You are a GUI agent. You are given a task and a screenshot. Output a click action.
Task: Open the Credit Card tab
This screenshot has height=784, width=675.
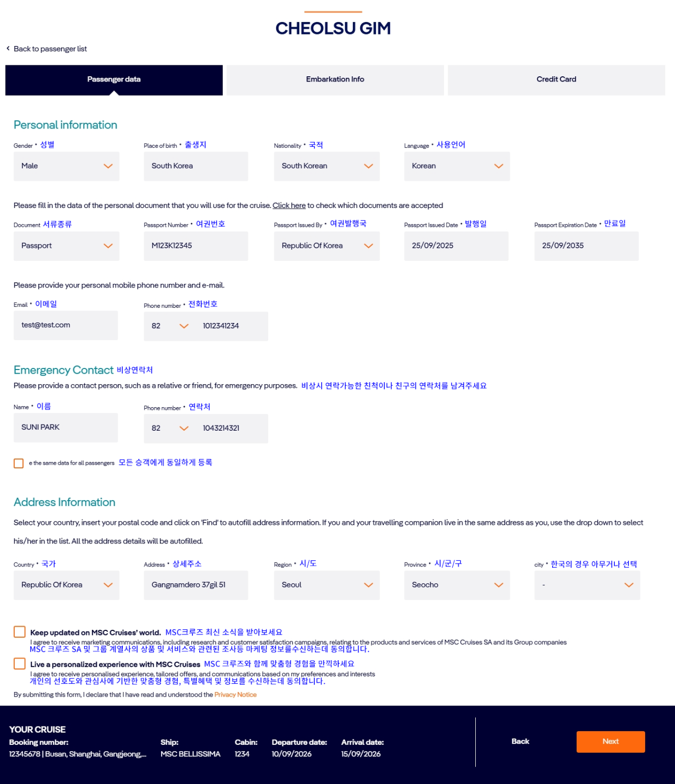coord(556,79)
